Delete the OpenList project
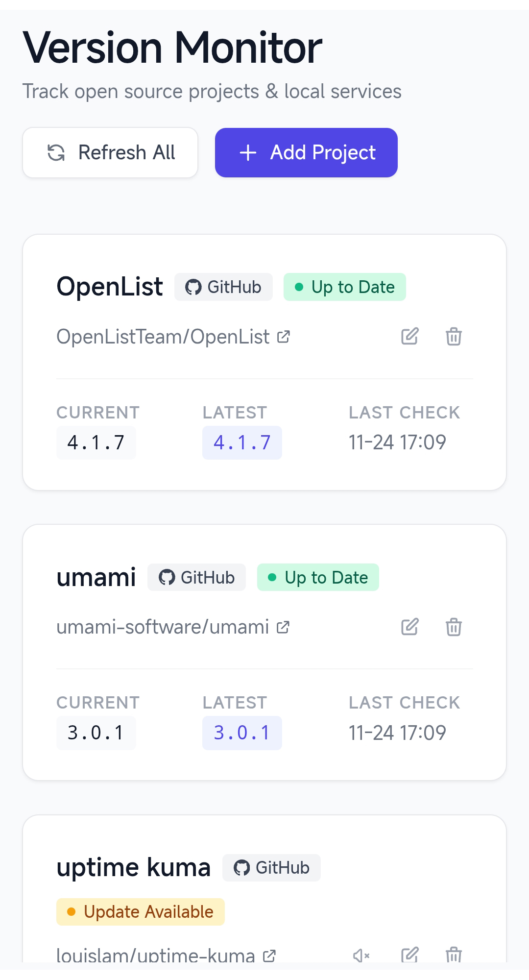 (454, 337)
